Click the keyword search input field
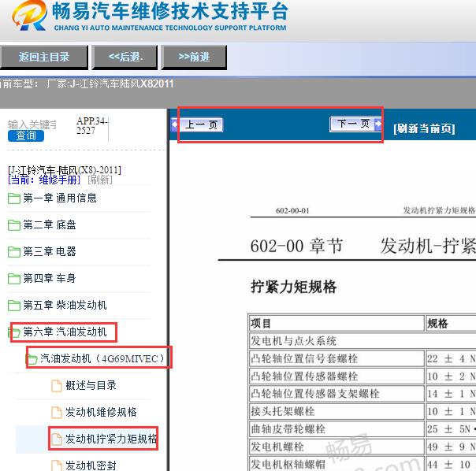 [32, 124]
